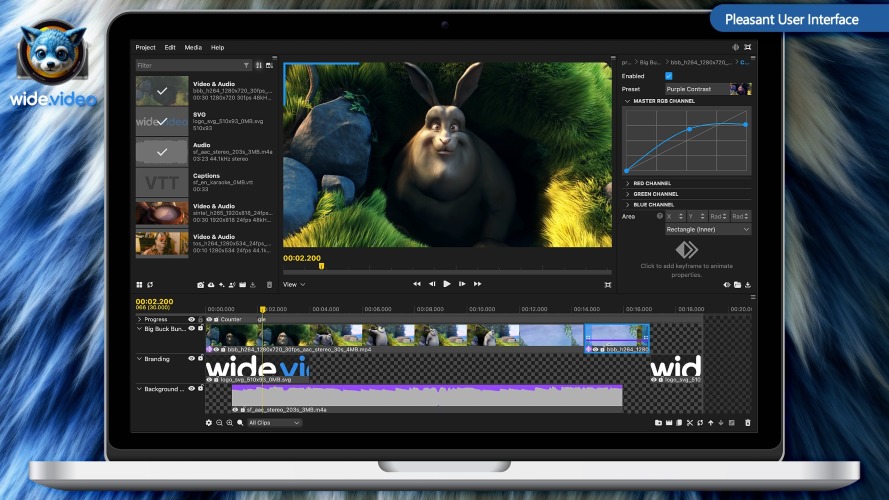Toggle visibility of the Big Buck Bunny track
This screenshot has height=500, width=889.
[192, 328]
